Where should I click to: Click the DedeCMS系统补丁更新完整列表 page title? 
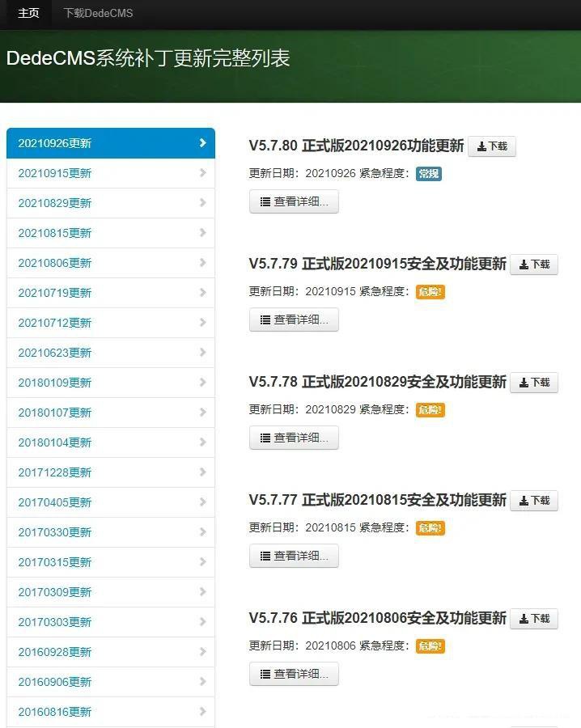[148, 58]
